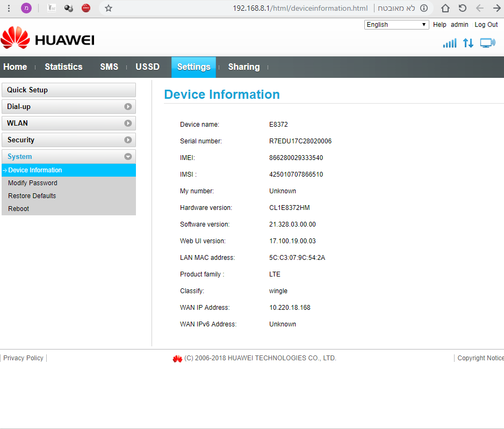Click the grey spheres extension icon

tap(68, 8)
